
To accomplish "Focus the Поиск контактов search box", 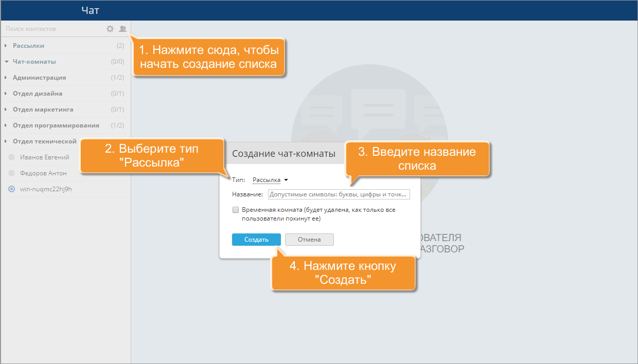I will coord(51,29).
